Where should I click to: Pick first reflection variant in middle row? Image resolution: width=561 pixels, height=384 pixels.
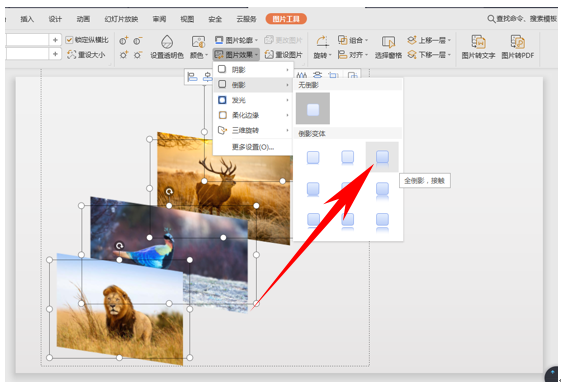[x=313, y=189]
